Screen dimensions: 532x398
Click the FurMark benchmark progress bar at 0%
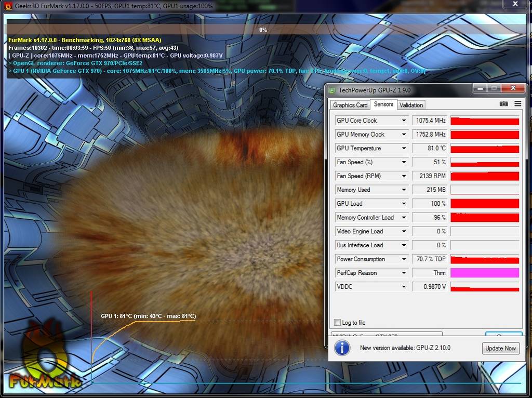point(265,30)
